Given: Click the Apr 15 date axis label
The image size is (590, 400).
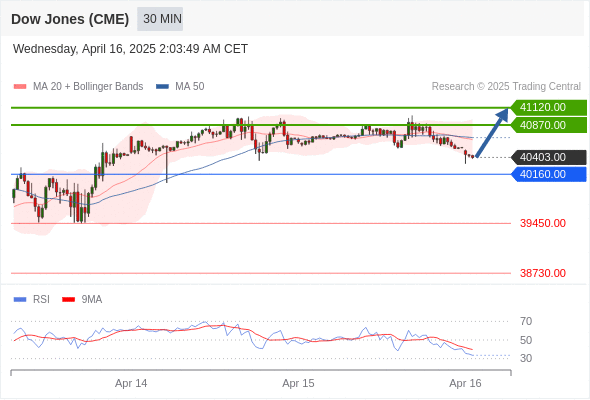Looking at the screenshot, I should tap(298, 383).
